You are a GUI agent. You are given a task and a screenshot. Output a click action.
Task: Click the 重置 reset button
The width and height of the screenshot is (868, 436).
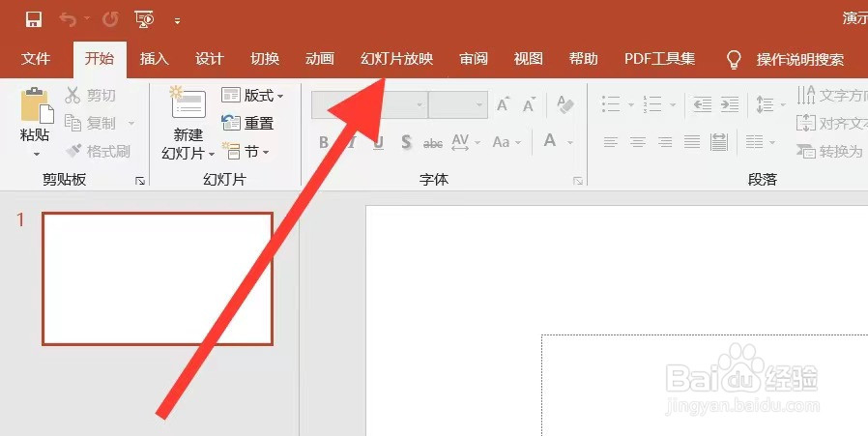coord(247,123)
